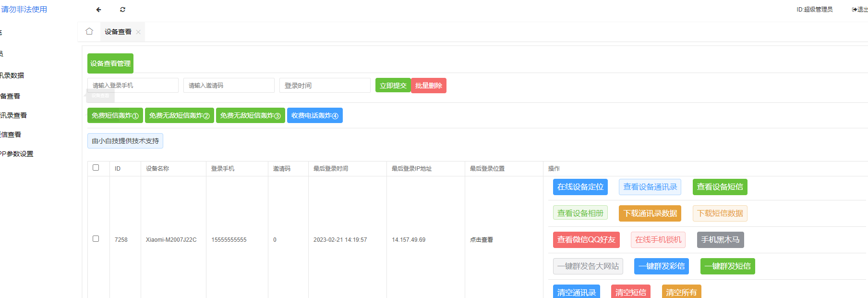This screenshot has height=298, width=868.
Task: Click the 请输入登录手机 input field
Action: pyautogui.click(x=133, y=86)
